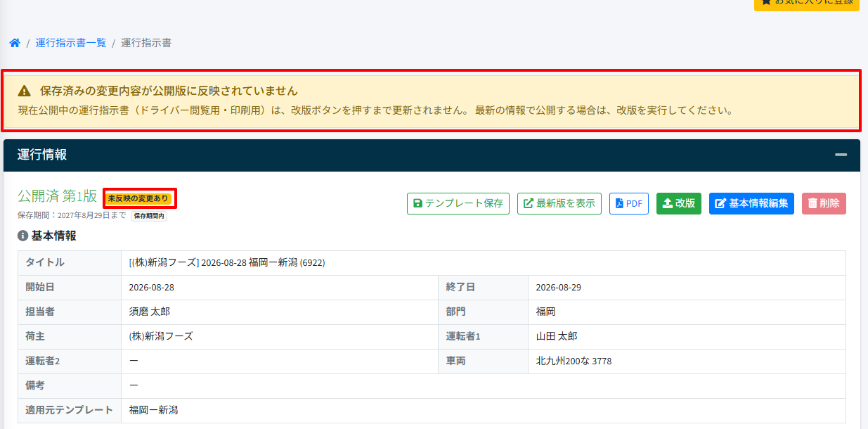868x429 pixels.
Task: Click the 終了日 label cell
Action: [x=483, y=288]
